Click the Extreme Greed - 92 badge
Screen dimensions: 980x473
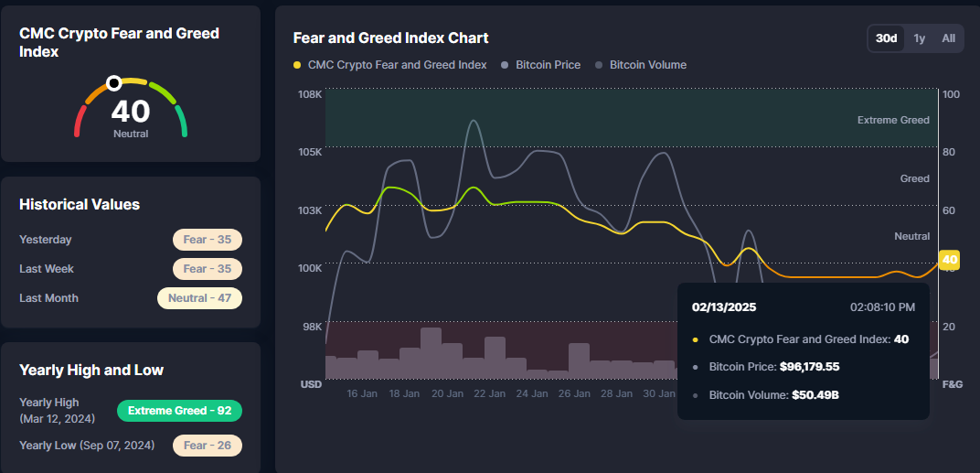click(x=179, y=411)
